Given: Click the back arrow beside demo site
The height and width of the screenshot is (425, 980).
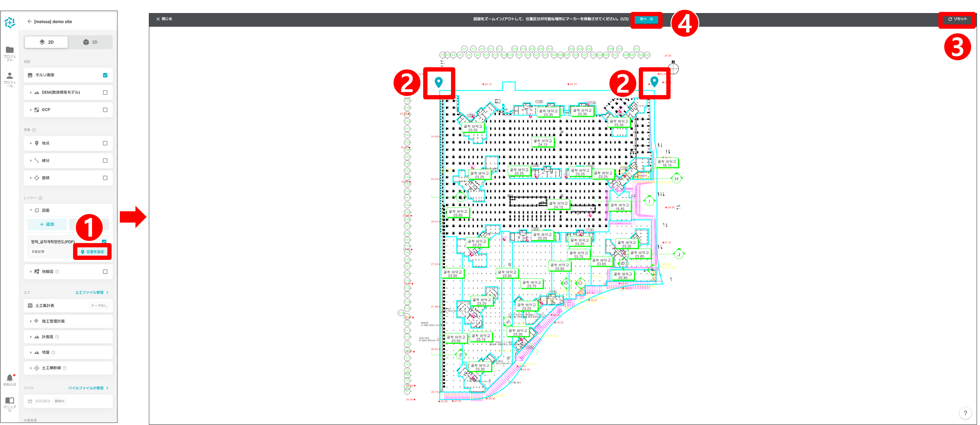Looking at the screenshot, I should pos(29,22).
